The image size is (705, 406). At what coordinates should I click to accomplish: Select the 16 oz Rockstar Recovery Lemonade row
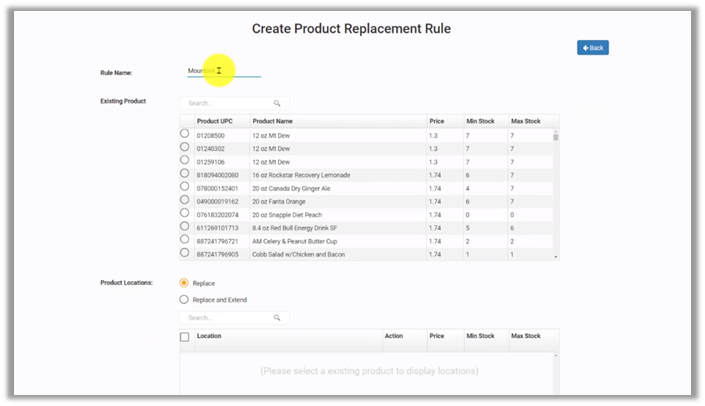[x=184, y=173]
